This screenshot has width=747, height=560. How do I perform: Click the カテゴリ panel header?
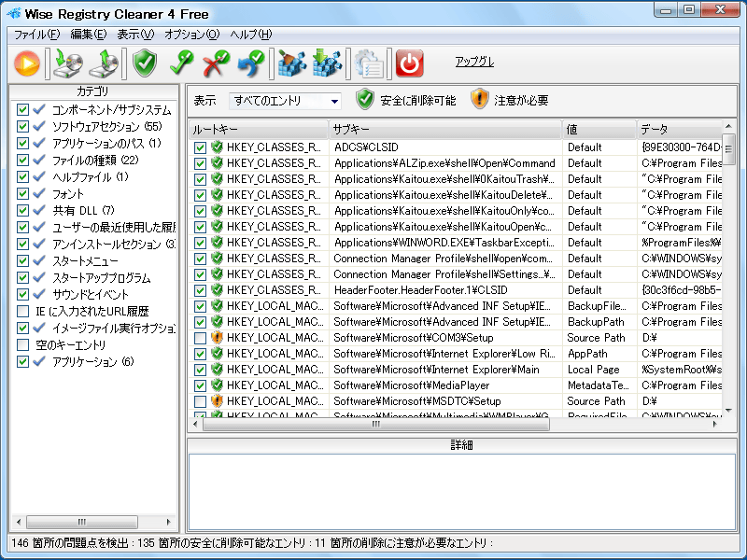click(93, 91)
